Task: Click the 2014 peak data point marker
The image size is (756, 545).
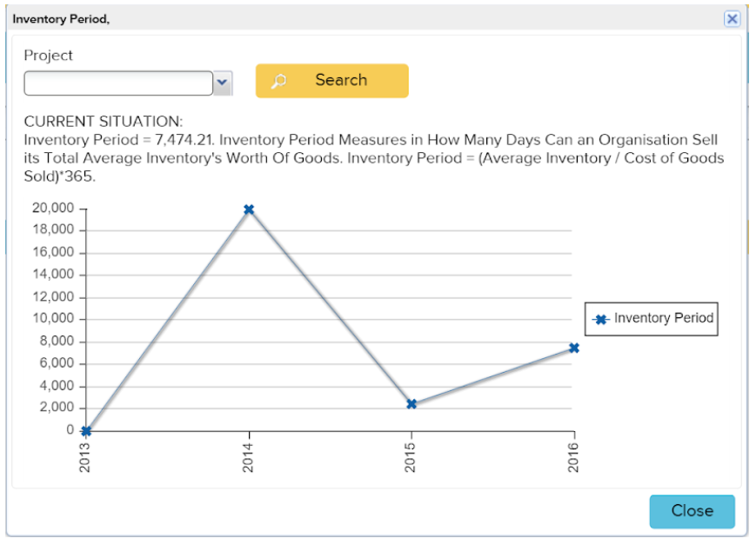Action: pyautogui.click(x=249, y=209)
